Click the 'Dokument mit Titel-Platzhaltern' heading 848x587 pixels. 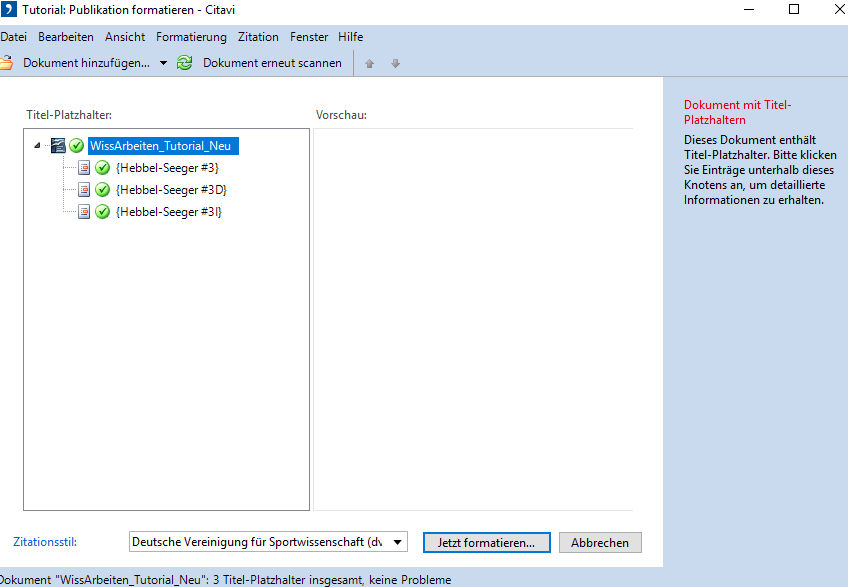[738, 112]
